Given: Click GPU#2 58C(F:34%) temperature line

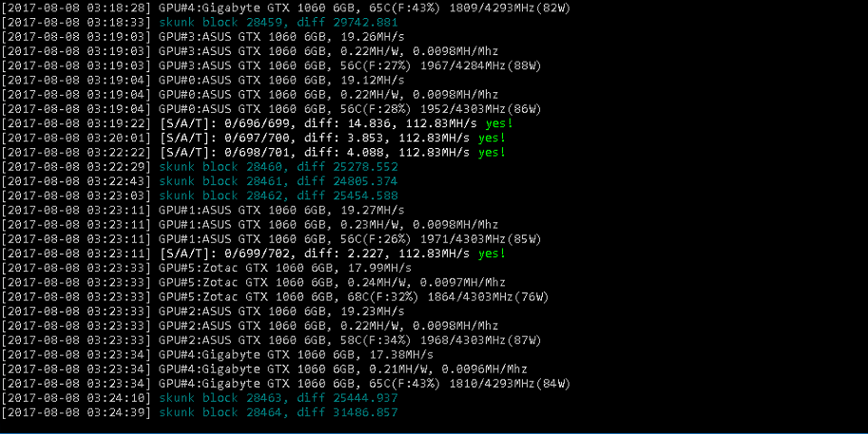Looking at the screenshot, I should 272,339.
